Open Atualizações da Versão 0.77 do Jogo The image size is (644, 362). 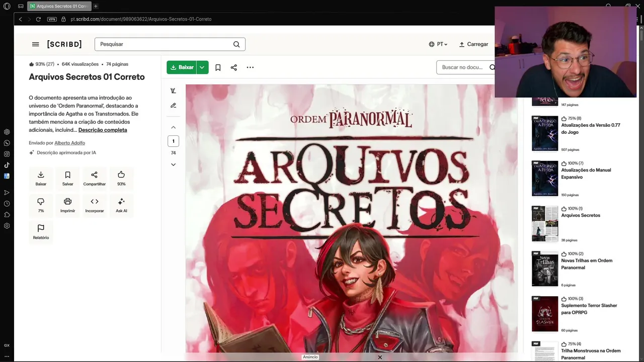pos(591,129)
